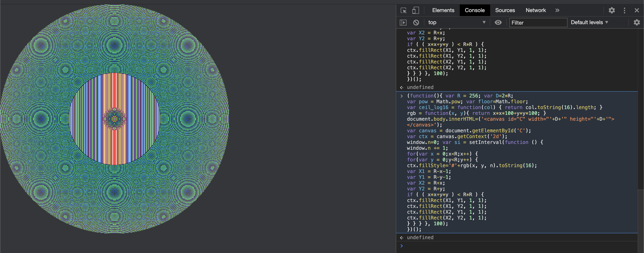Show the console sidebar panel icon

(403, 23)
